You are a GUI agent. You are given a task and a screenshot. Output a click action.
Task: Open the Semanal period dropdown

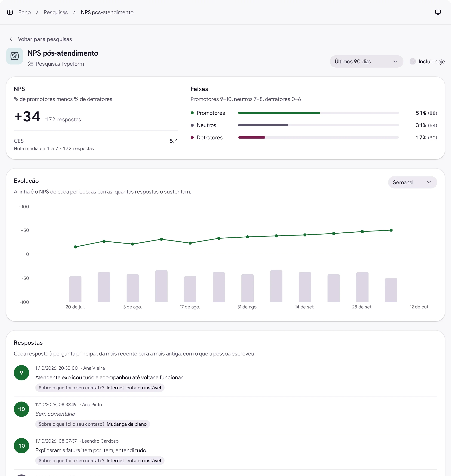pyautogui.click(x=412, y=182)
